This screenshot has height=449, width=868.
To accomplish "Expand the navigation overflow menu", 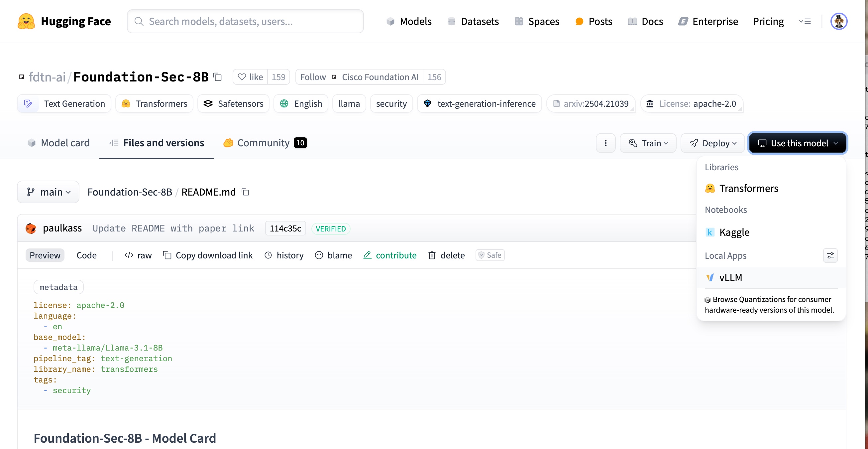I will 805,21.
